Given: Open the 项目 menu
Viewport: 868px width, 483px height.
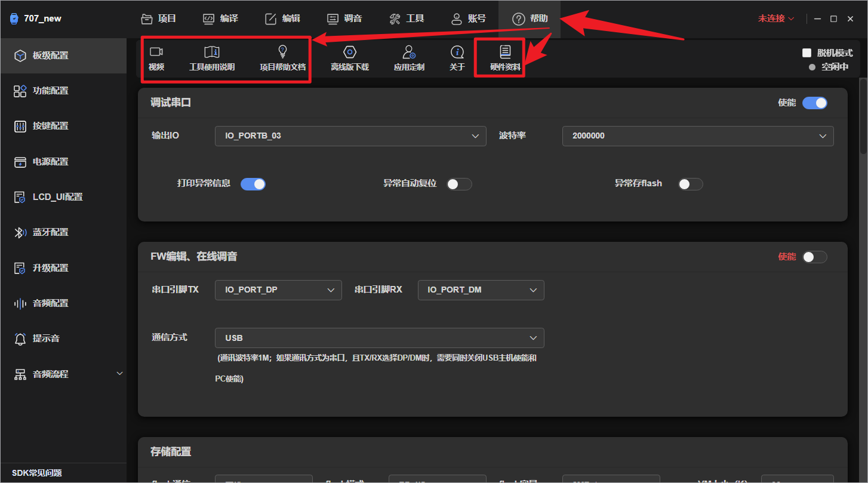Looking at the screenshot, I should pos(159,19).
